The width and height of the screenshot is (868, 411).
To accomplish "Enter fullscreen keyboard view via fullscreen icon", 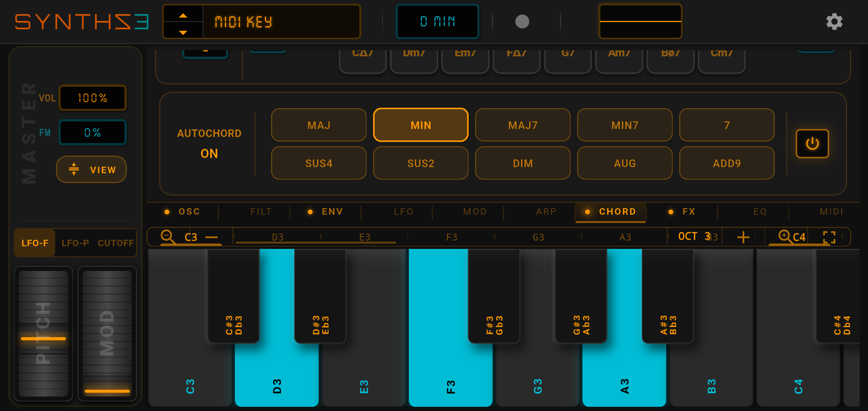I will click(x=829, y=236).
